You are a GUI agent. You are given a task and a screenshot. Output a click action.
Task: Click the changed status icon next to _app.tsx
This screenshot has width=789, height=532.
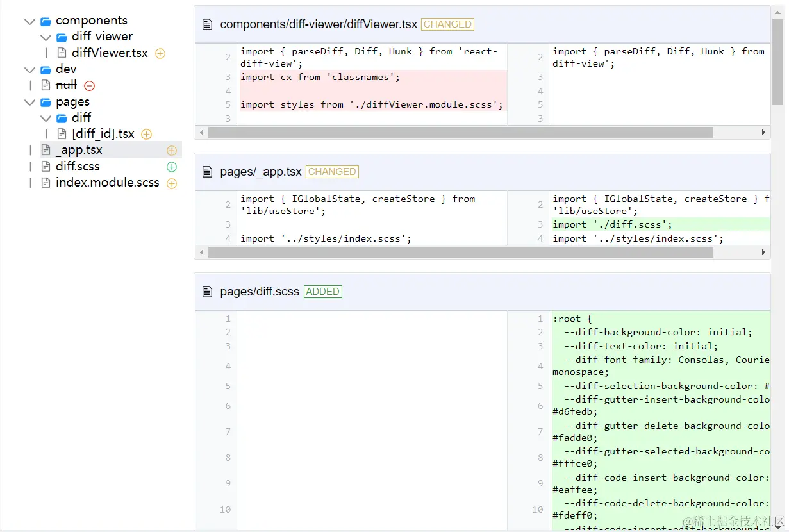point(171,151)
